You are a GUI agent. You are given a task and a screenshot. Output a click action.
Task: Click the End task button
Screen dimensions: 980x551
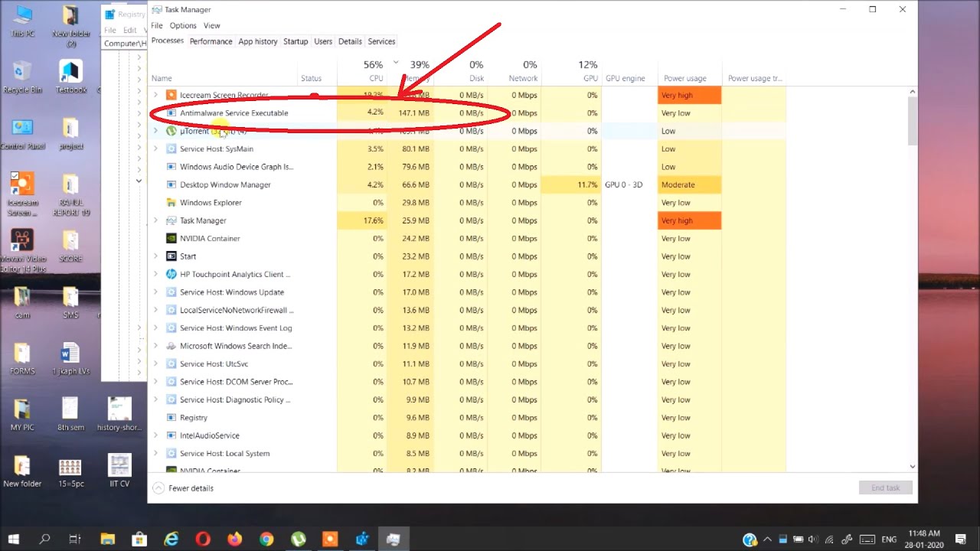click(x=885, y=488)
